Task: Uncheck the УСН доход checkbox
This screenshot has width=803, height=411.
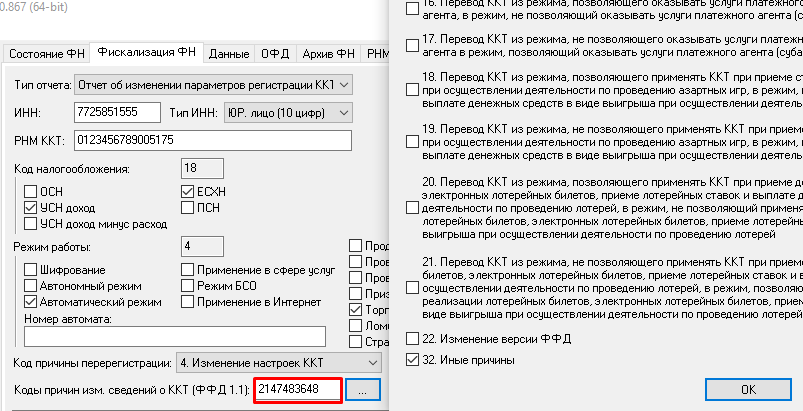Action: point(30,208)
